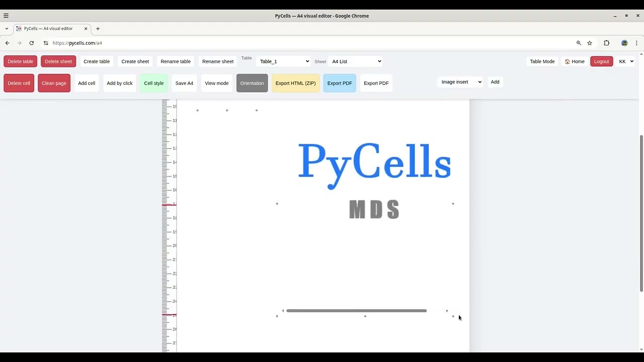644x362 pixels.
Task: Click Export HTML (ZIP) button
Action: 296,83
